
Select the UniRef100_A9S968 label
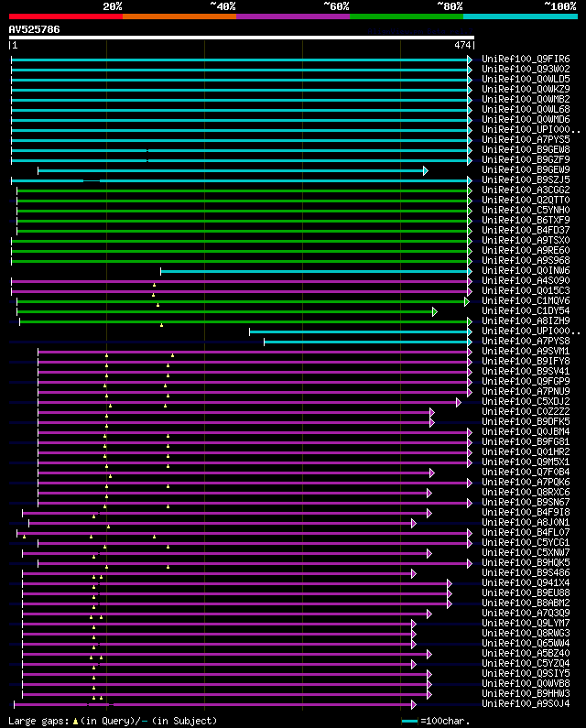[526, 260]
